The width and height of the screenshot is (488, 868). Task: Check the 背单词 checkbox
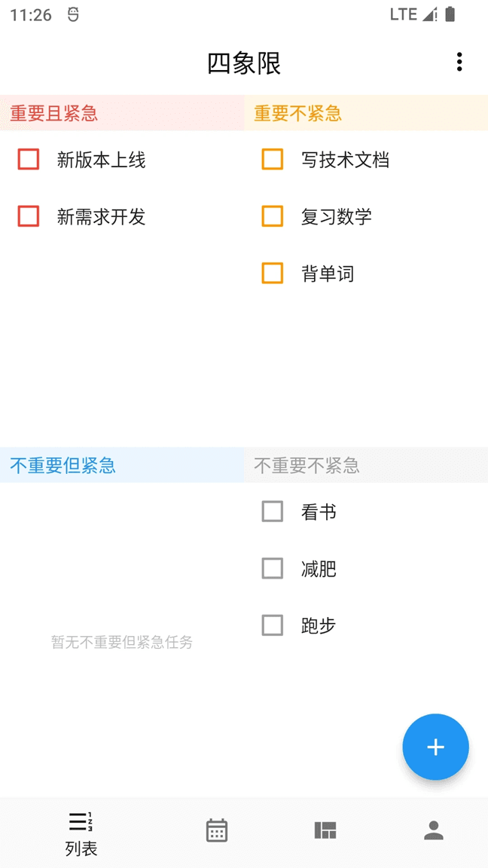click(273, 274)
